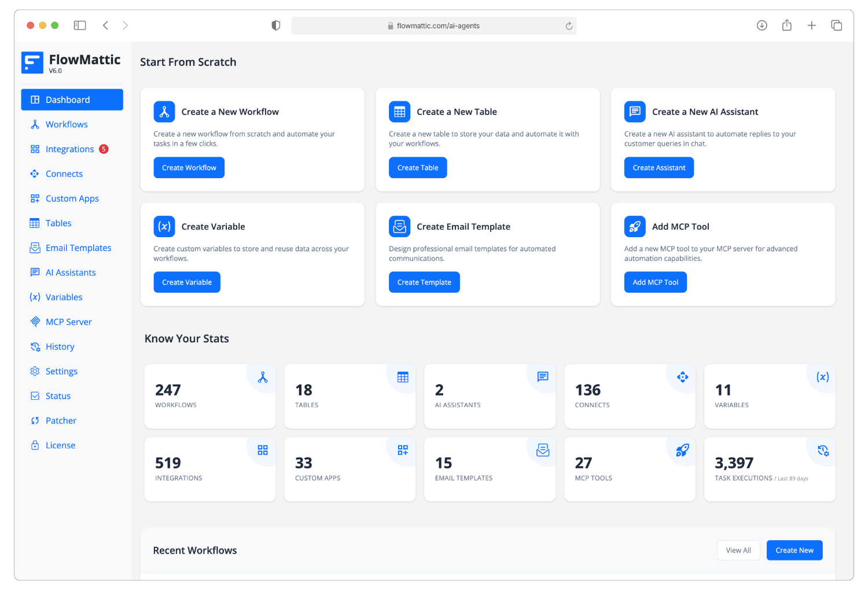Image resolution: width=868 pixels, height=590 pixels.
Task: Select the Connects icon in the sidebar
Action: coord(35,174)
